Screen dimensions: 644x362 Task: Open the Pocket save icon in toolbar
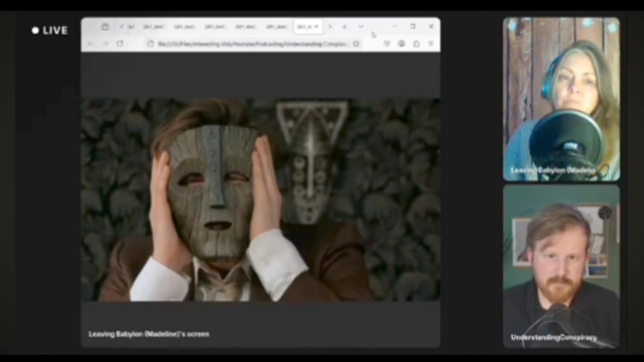tap(386, 44)
